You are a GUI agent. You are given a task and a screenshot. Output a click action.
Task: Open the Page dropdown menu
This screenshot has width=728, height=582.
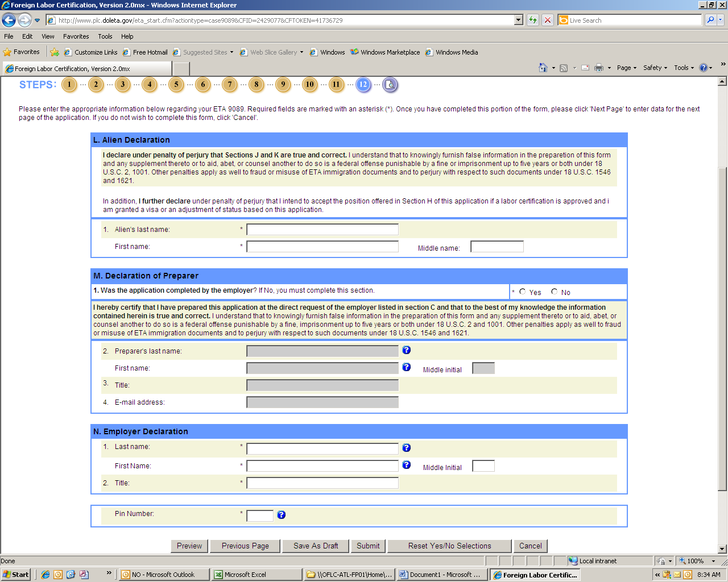point(626,68)
